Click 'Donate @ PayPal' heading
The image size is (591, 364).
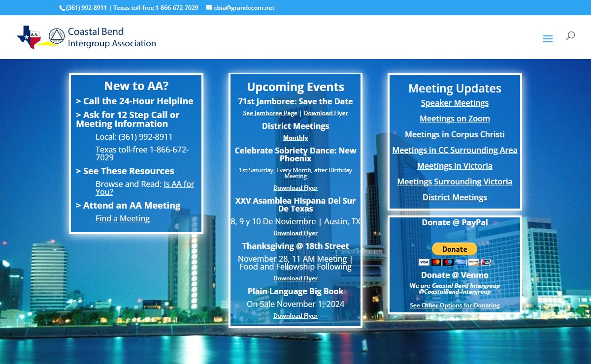coord(455,222)
